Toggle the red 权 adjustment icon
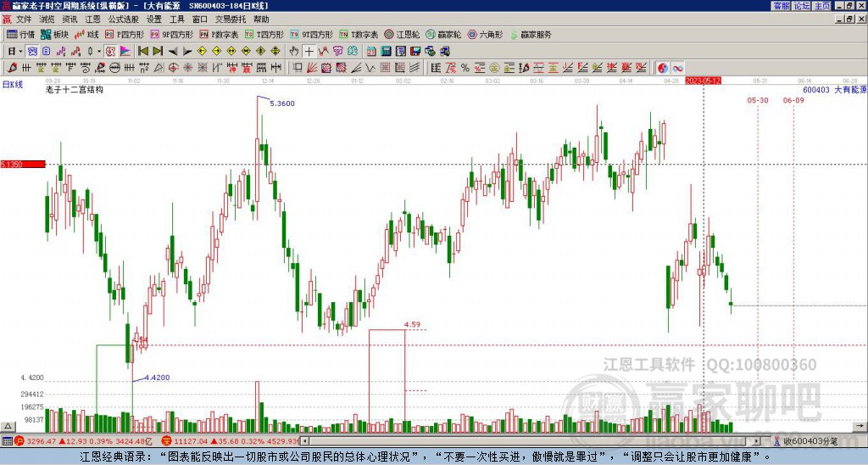The height and width of the screenshot is (465, 868). coord(110,52)
